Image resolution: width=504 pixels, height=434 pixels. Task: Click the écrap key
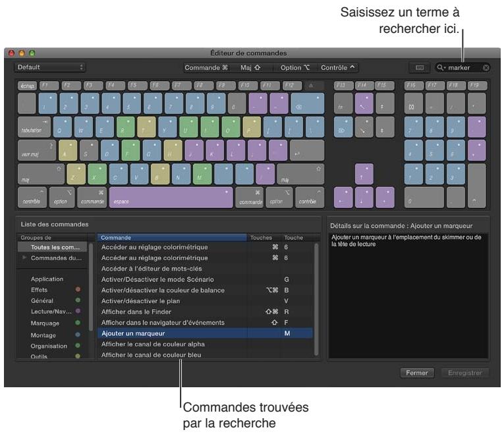click(x=27, y=86)
